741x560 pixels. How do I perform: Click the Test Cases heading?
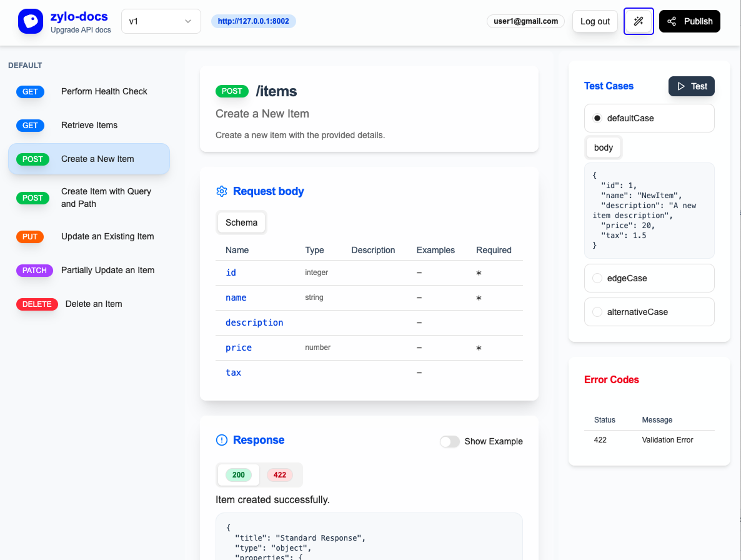click(609, 86)
